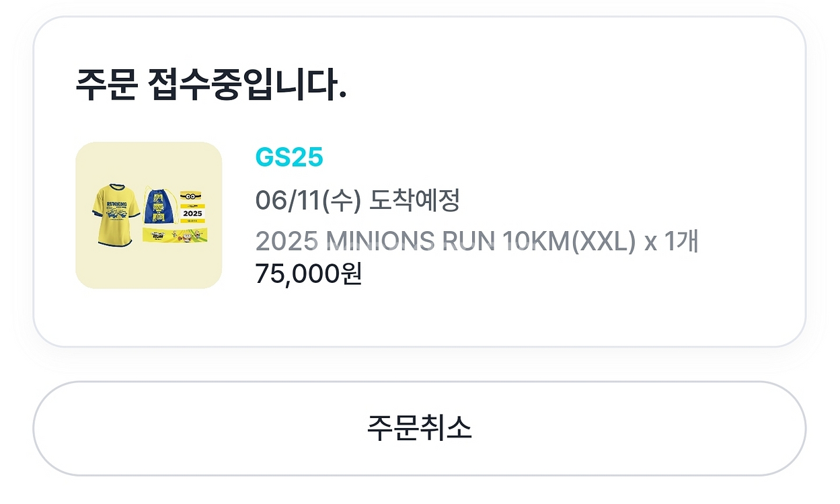
Task: Click the 주문 접수중입니다 heading
Action: point(211,86)
